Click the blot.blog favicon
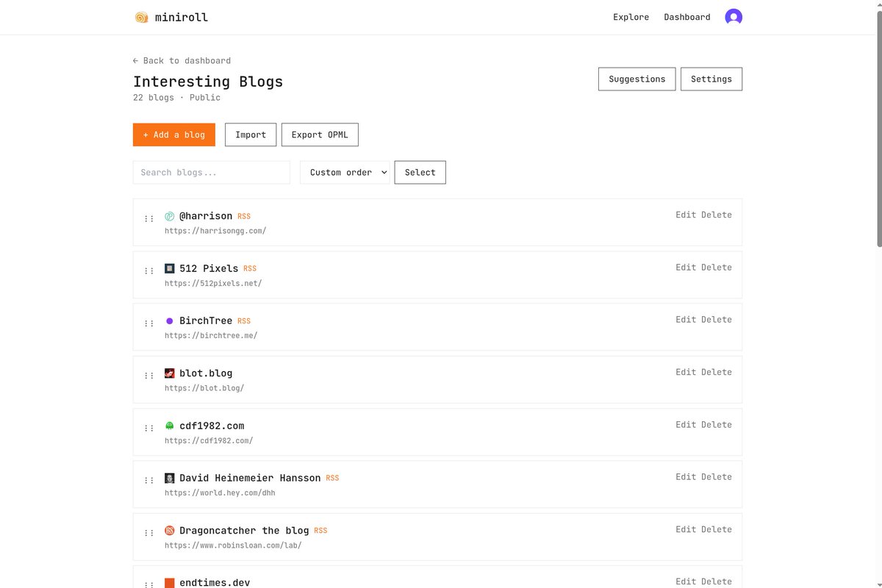 [x=170, y=373]
